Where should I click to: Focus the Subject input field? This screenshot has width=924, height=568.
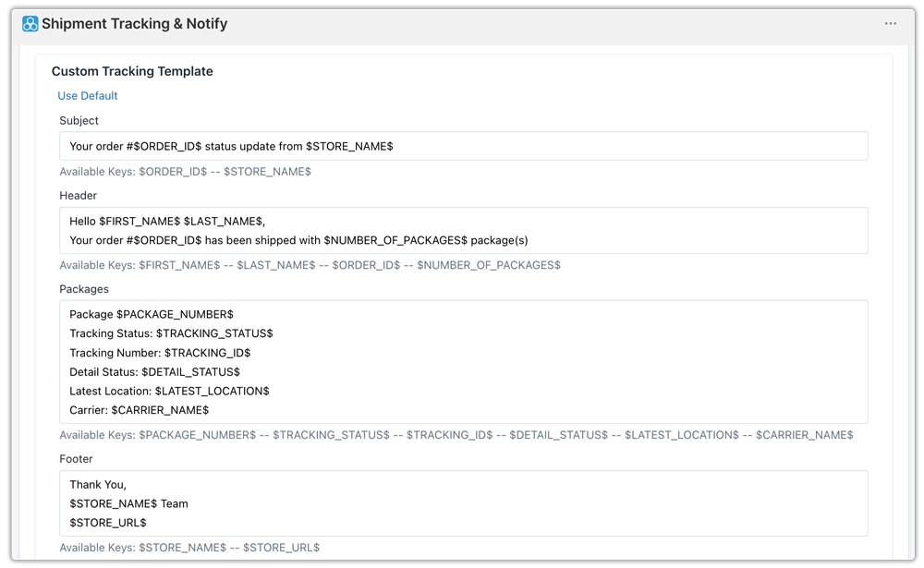pyautogui.click(x=462, y=146)
